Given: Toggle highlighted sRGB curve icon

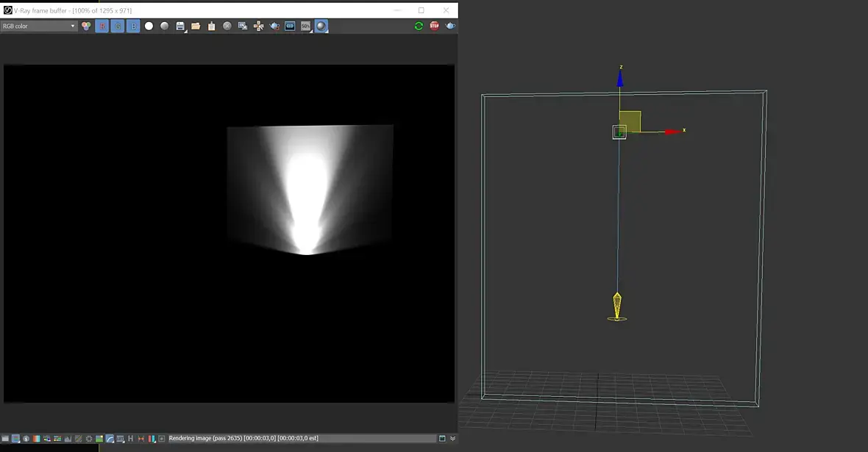Looking at the screenshot, I should [x=110, y=438].
